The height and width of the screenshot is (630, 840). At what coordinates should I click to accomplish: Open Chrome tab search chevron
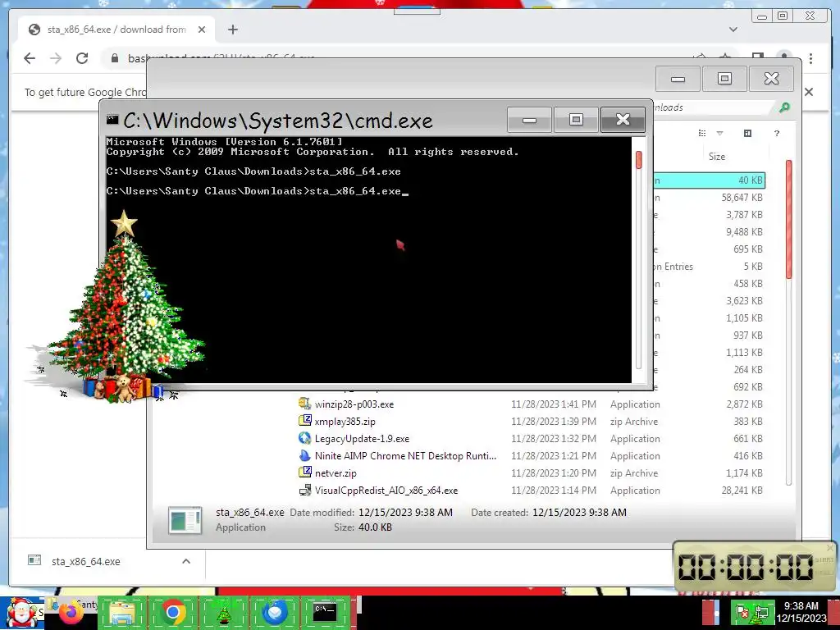pos(733,30)
